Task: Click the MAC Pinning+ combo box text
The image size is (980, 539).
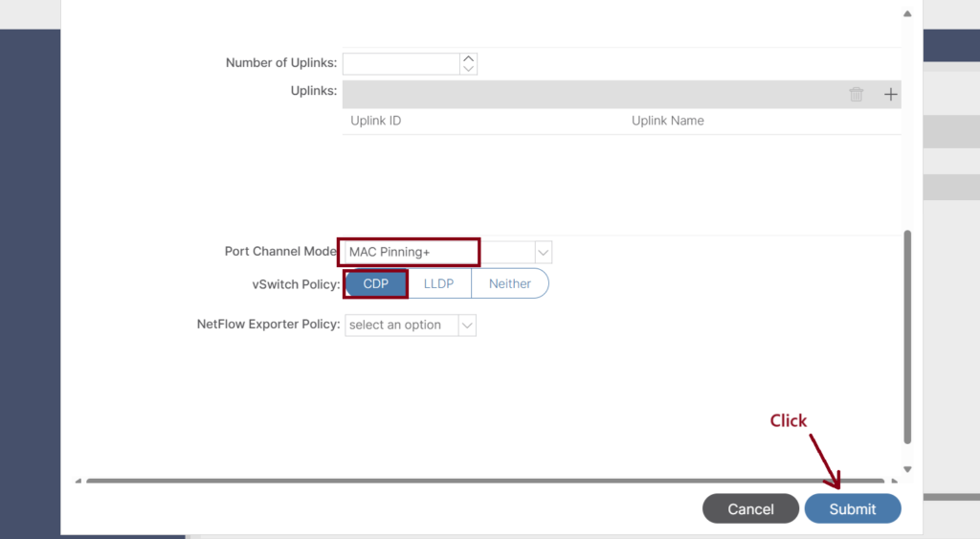Action: click(390, 252)
